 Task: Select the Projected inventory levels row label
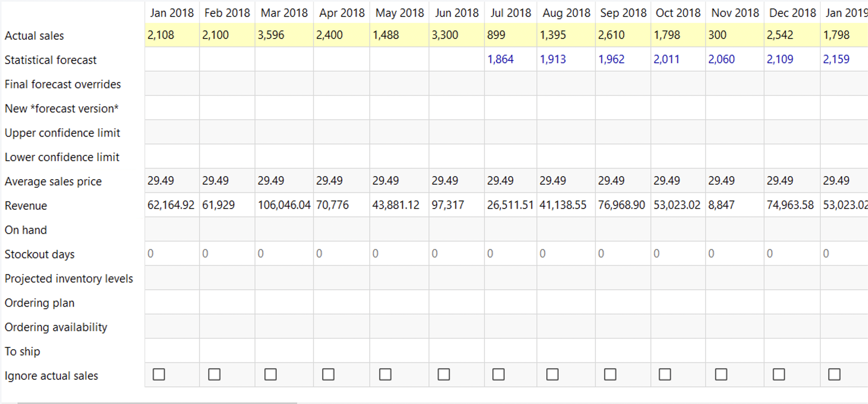click(x=69, y=279)
